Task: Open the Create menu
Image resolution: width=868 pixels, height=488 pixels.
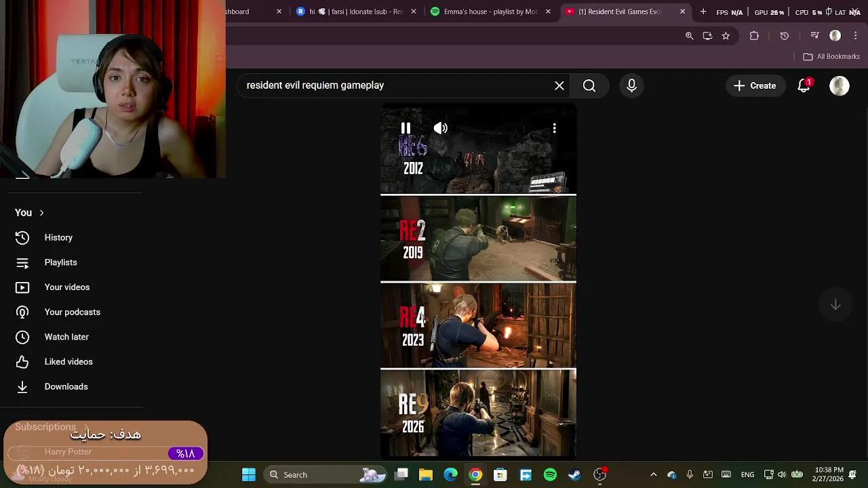Action: pos(755,85)
